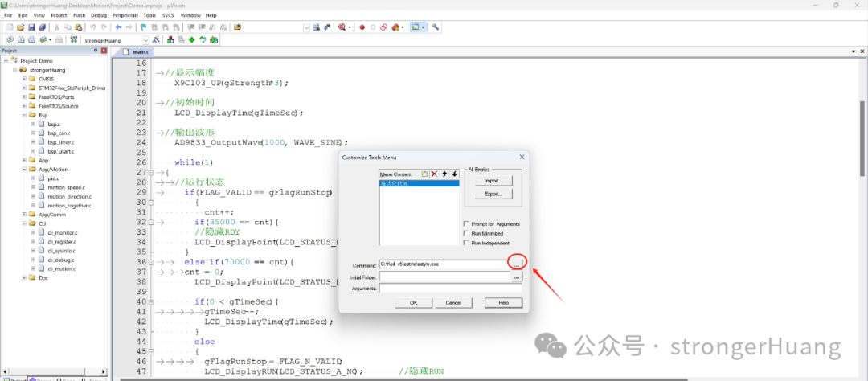Open the SVCS menu
The width and height of the screenshot is (868, 381).
[x=168, y=15]
